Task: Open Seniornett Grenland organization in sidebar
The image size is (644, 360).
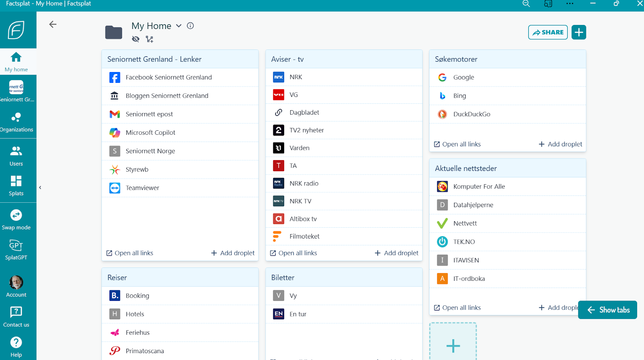Action: pos(16,91)
